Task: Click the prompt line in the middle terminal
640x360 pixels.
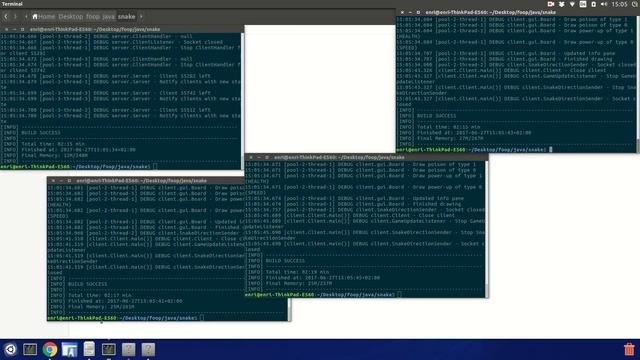Action: coord(323,294)
